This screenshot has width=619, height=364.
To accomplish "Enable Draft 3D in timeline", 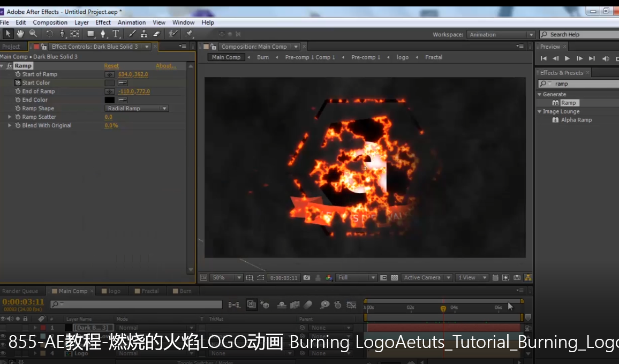I will (x=265, y=305).
